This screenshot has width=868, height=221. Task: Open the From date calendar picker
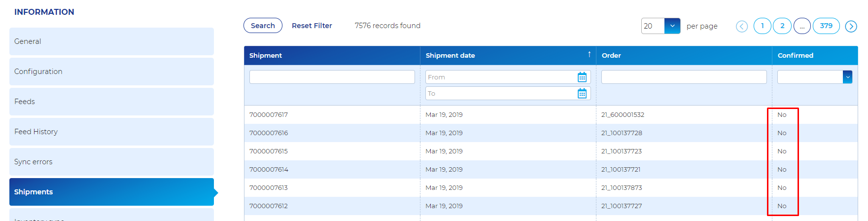pyautogui.click(x=582, y=77)
